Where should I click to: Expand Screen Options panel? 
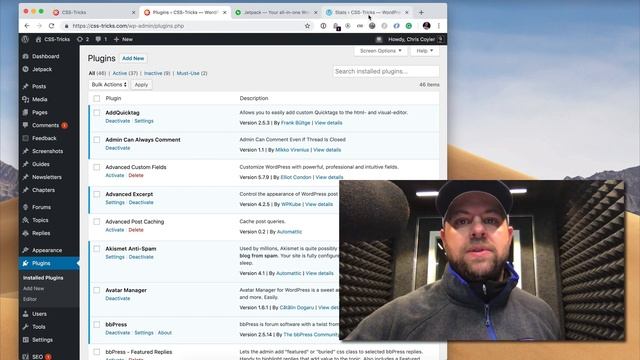tap(380, 51)
